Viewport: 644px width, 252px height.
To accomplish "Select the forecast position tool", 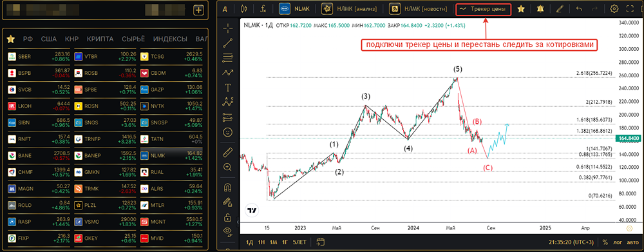I will pos(227,117).
